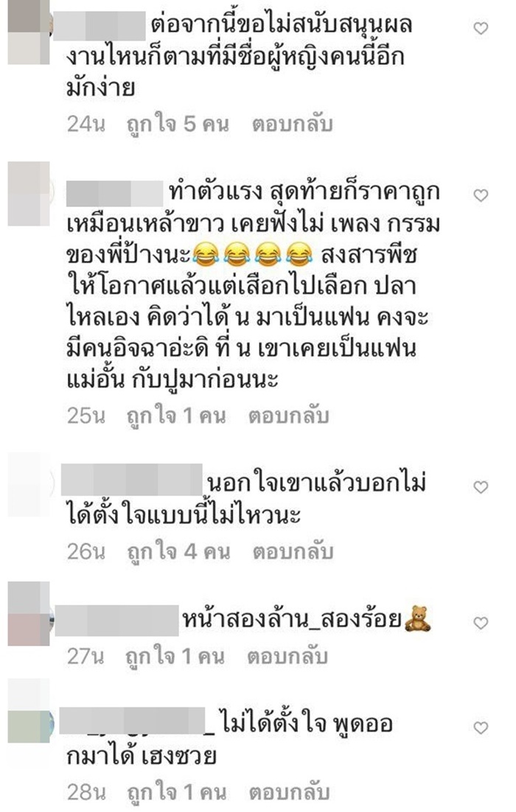Like the comment ending with มักง่าย
Viewport: 516px width, 812px height.
481,29
